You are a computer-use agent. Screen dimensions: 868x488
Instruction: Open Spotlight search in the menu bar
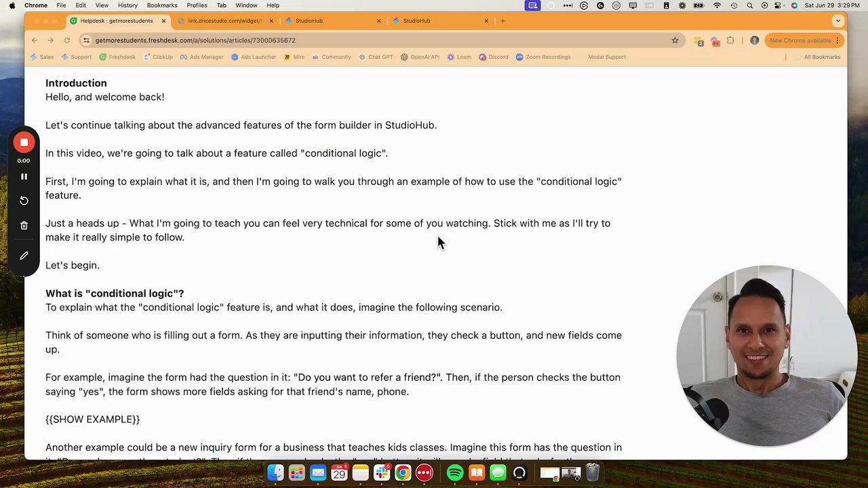[749, 5]
